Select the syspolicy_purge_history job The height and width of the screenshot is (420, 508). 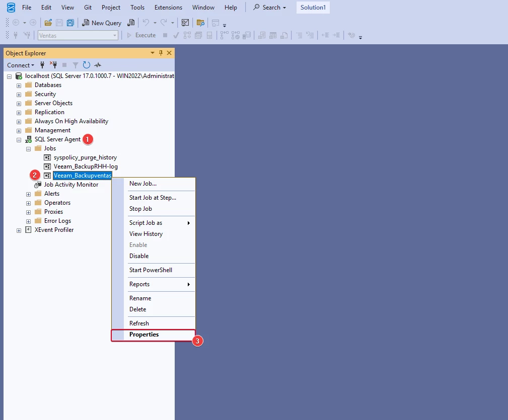click(85, 157)
